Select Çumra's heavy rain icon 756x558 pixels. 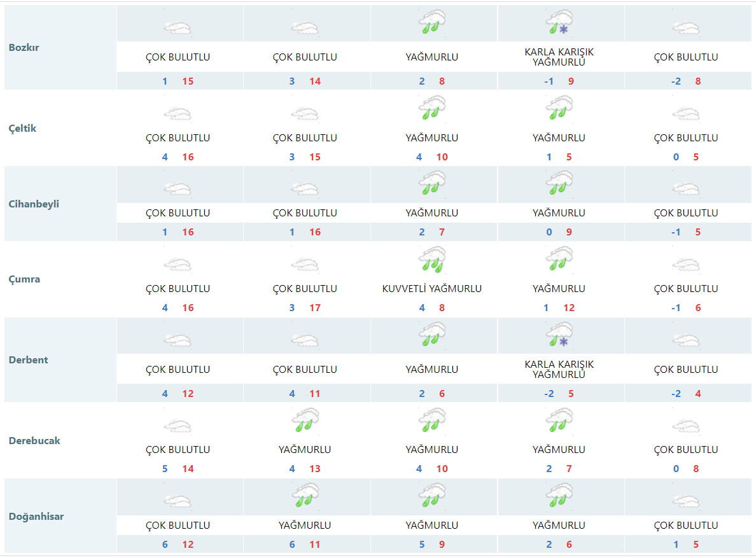tap(431, 260)
